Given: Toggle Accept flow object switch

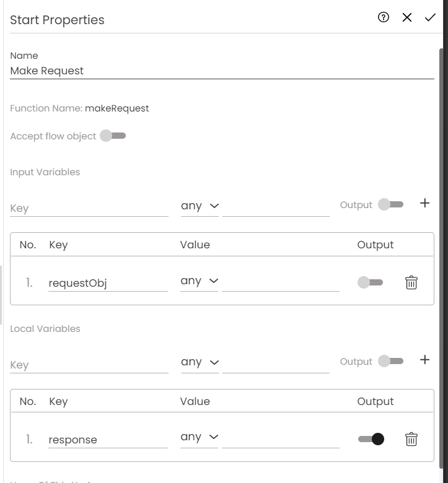Looking at the screenshot, I should coord(113,136).
